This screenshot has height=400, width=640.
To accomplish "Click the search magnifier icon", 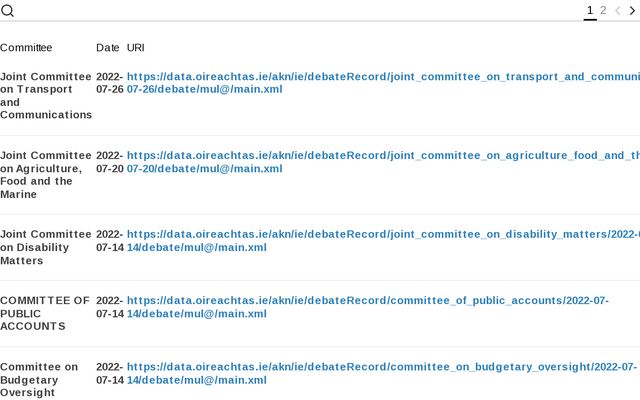I will 7,11.
